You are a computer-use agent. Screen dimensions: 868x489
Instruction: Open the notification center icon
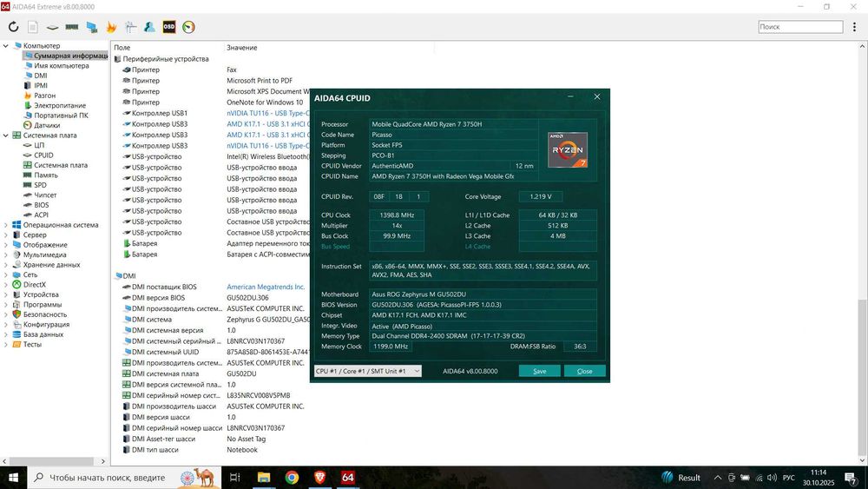852,478
